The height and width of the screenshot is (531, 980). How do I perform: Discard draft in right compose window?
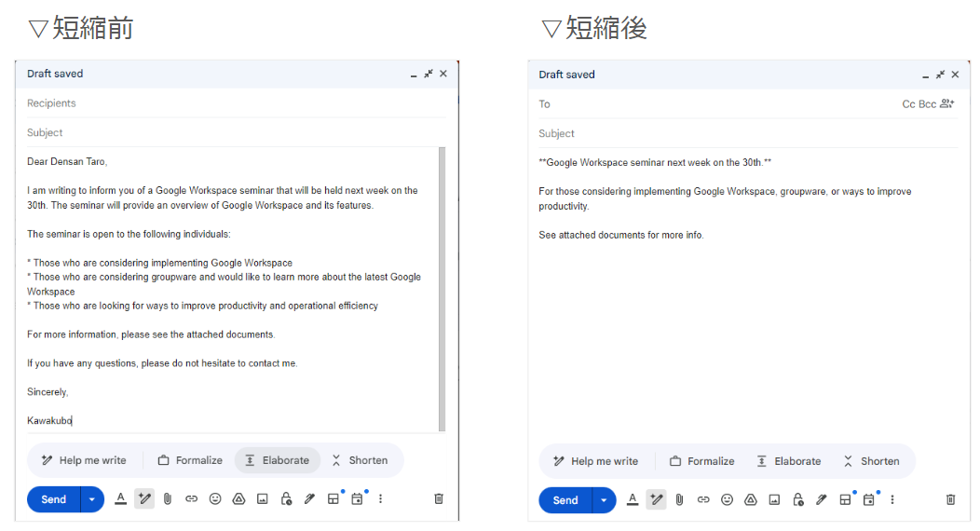pos(950,499)
